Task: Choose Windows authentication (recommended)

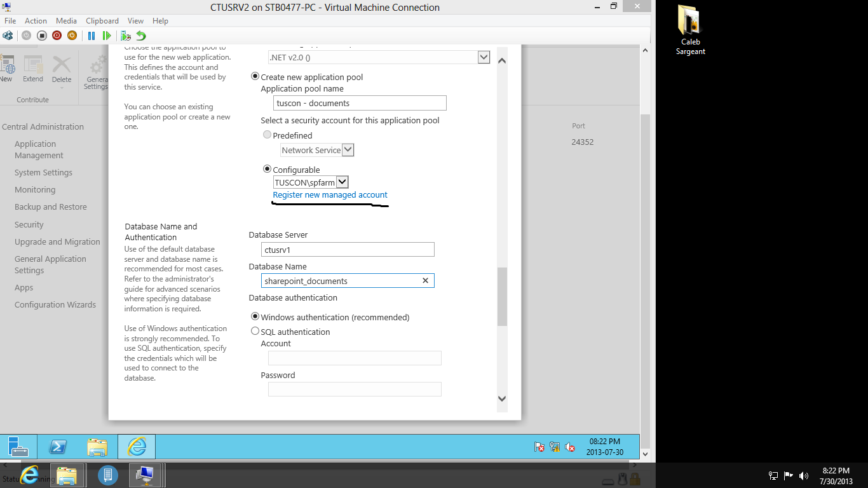Action: pos(255,316)
